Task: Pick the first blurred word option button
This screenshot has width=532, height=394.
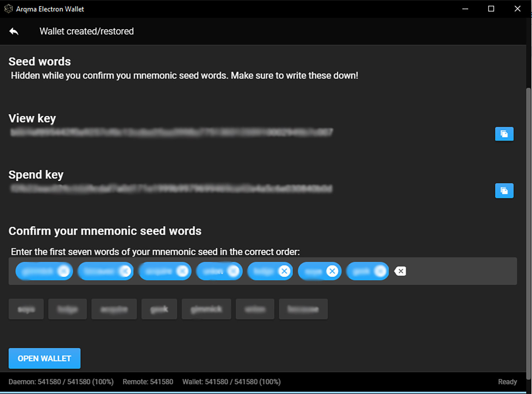Action: (26, 309)
